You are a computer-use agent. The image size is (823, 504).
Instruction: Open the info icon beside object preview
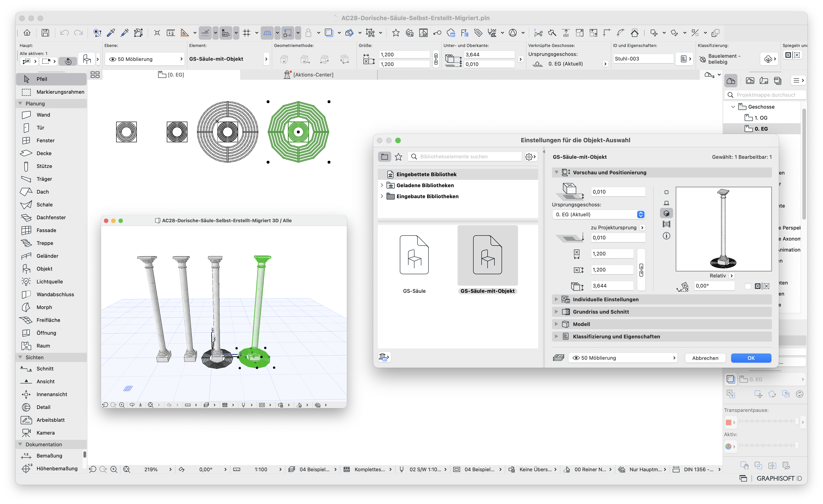tap(666, 236)
